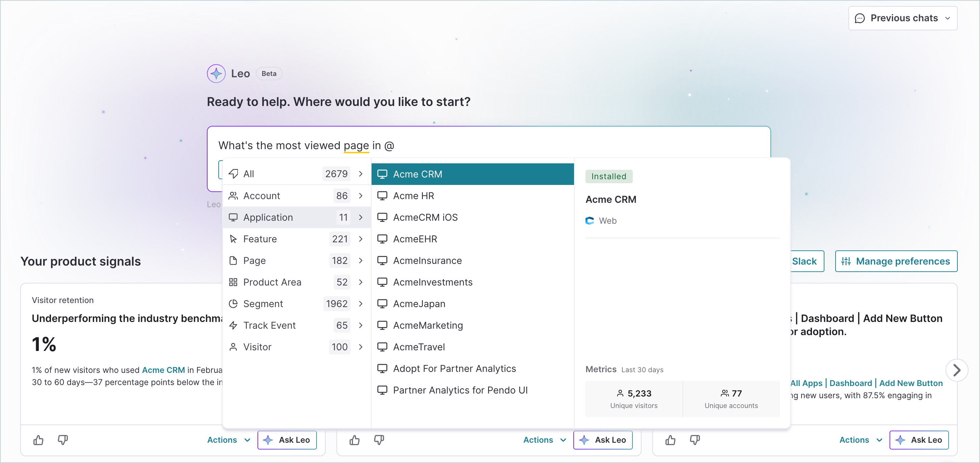This screenshot has width=980, height=463.
Task: Click the Account people icon
Action: pos(233,195)
